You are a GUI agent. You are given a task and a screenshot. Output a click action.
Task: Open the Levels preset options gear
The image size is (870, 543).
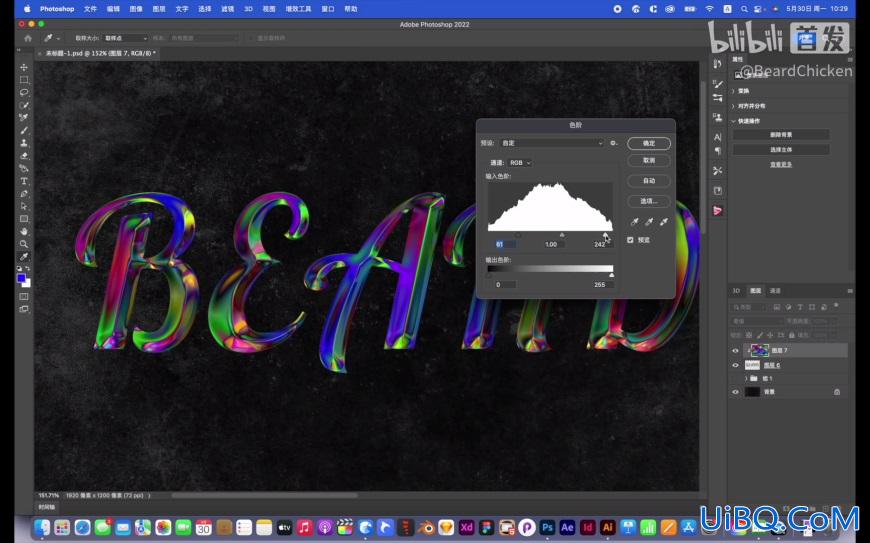coord(614,143)
